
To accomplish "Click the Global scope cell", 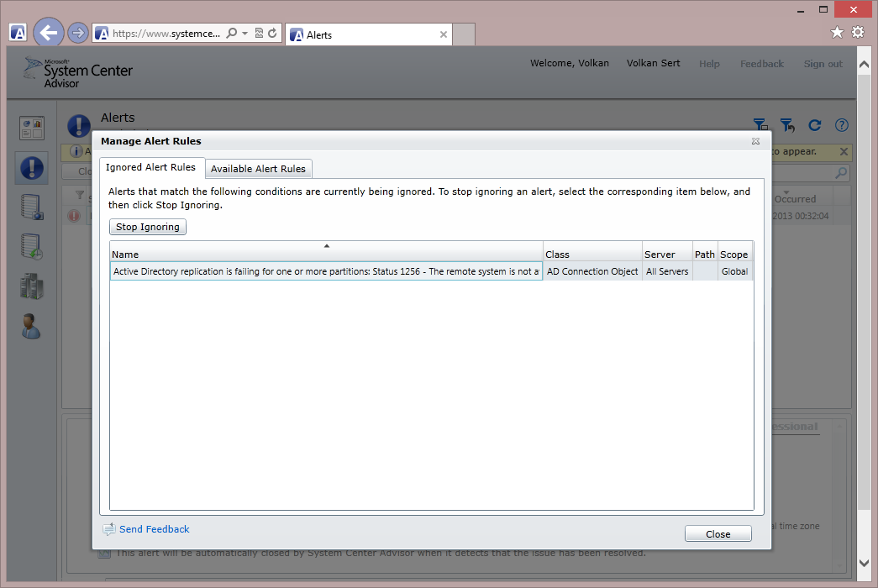I will 734,271.
